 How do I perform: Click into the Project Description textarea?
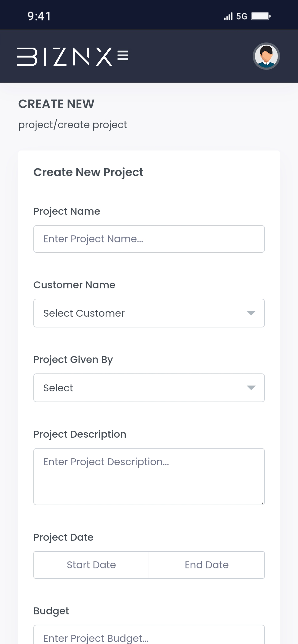click(x=149, y=476)
